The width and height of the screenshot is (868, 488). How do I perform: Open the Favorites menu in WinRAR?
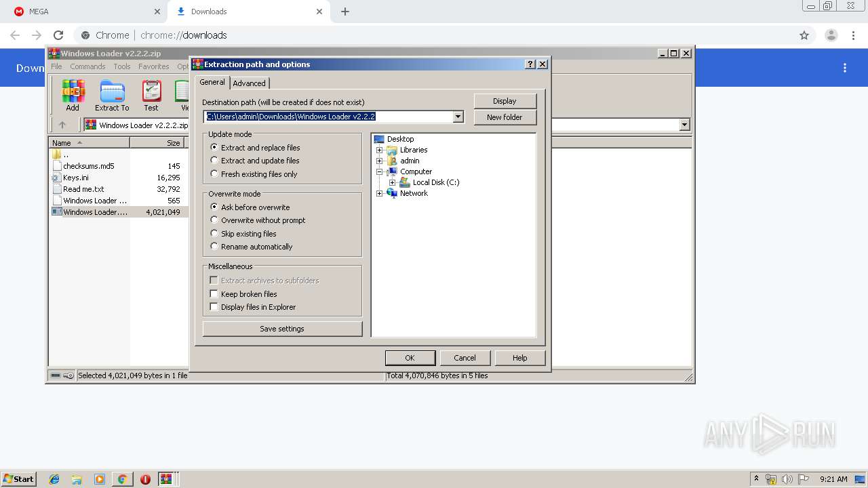click(154, 66)
